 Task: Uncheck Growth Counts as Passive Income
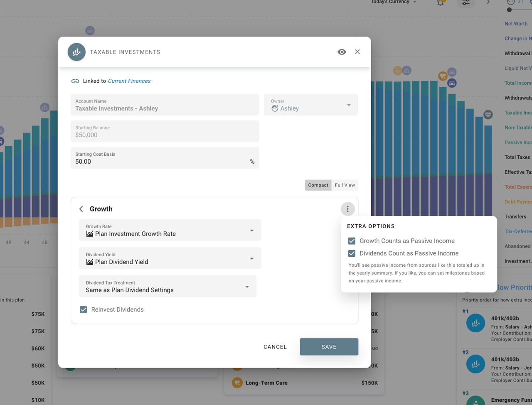[352, 241]
